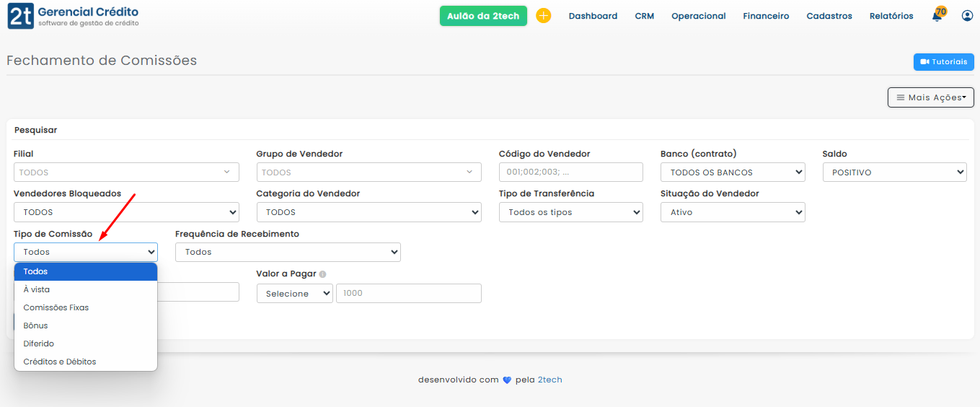Pick the Diferido commission type
The width and height of the screenshot is (980, 407).
[39, 343]
